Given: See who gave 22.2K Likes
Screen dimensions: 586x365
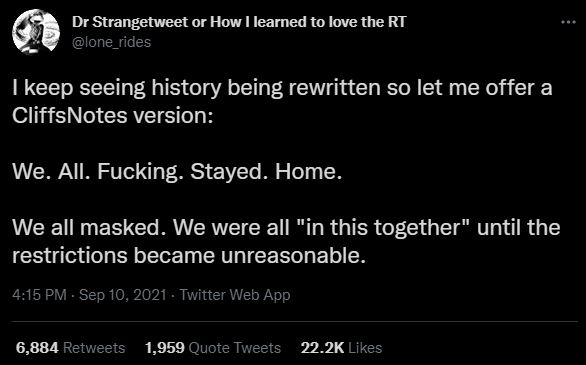Looking at the screenshot, I should (342, 348).
